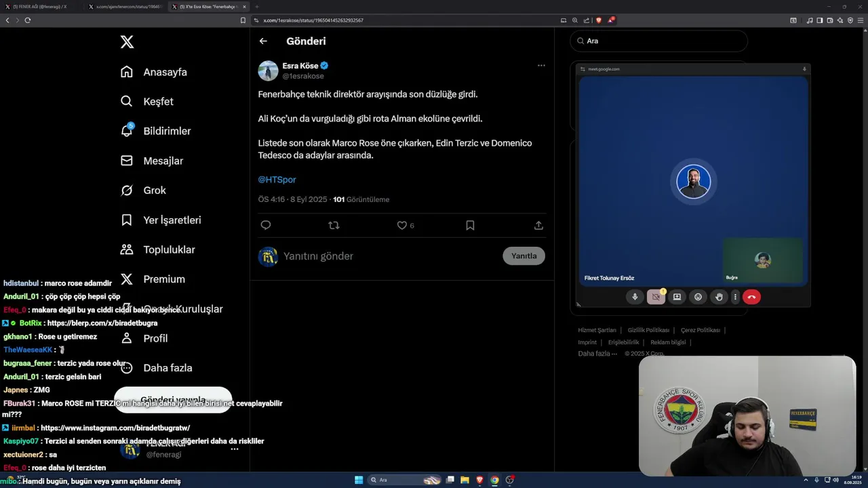The image size is (868, 488).
Task: Open the Erişilebilirlik footer link
Action: pos(624,342)
